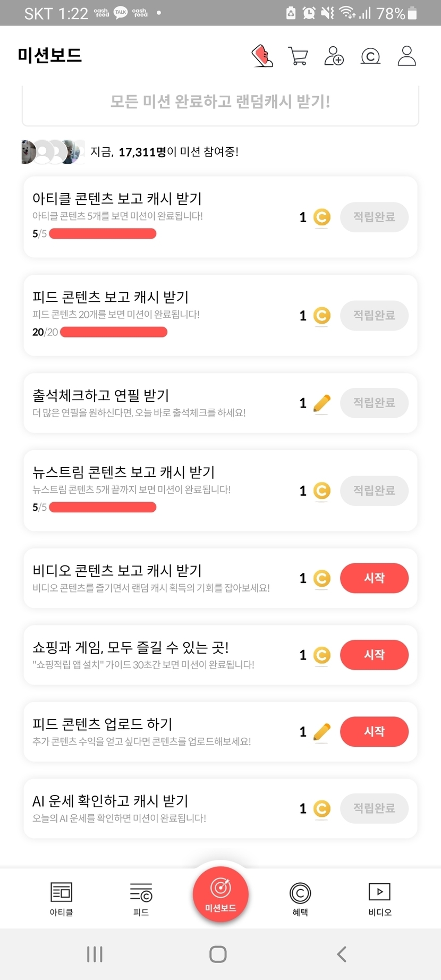Screen dimensions: 441x980
Task: Open the 혜택 tab
Action: pyautogui.click(x=300, y=899)
